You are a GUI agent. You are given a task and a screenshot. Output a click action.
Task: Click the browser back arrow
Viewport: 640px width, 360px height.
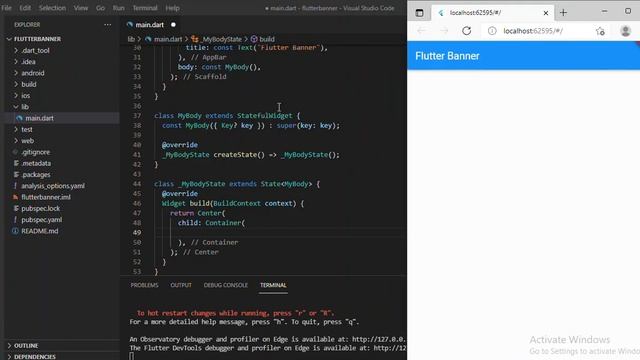[421, 31]
